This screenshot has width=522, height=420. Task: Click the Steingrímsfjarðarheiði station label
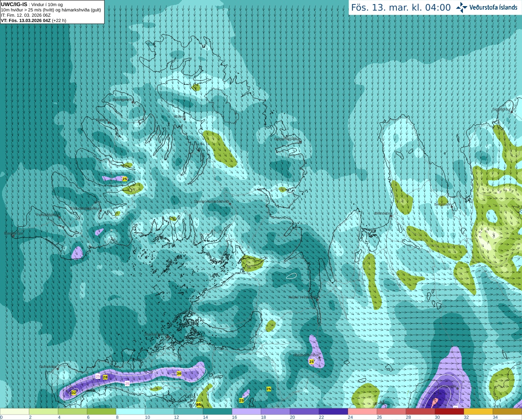pyautogui.click(x=211, y=201)
